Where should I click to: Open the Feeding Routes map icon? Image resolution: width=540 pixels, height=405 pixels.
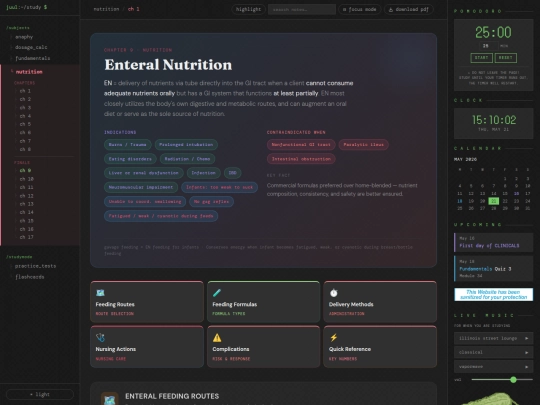click(100, 293)
